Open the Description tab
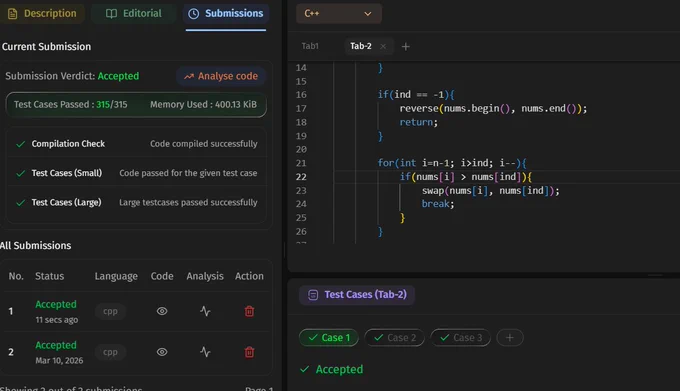Viewport: 680px width, 391px height. point(42,13)
